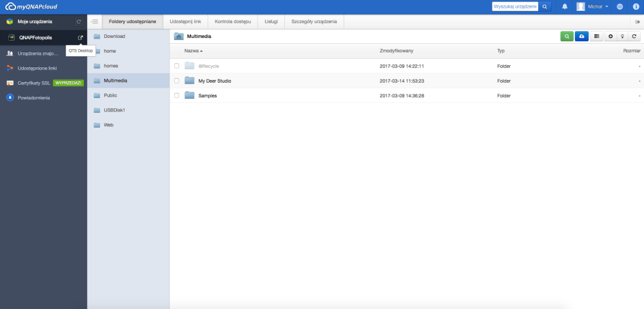Open the @Recycle folder name

pos(209,66)
